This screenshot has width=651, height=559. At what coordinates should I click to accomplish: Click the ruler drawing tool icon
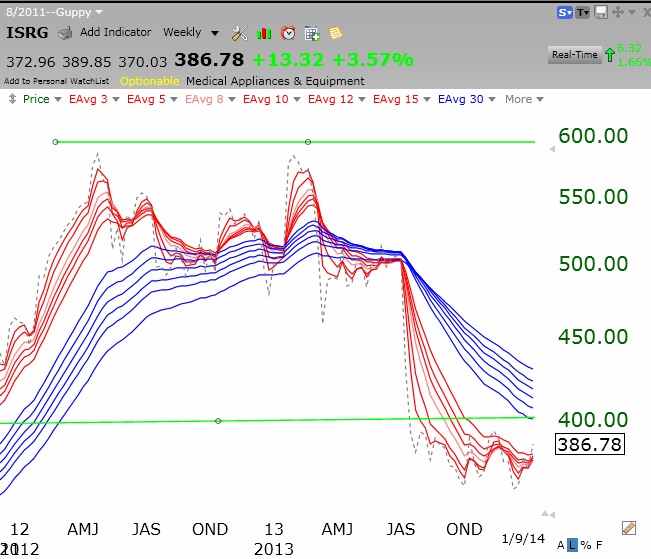point(629,528)
